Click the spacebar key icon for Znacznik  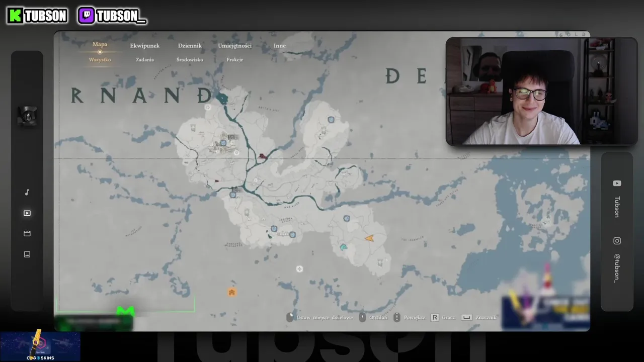(x=467, y=318)
